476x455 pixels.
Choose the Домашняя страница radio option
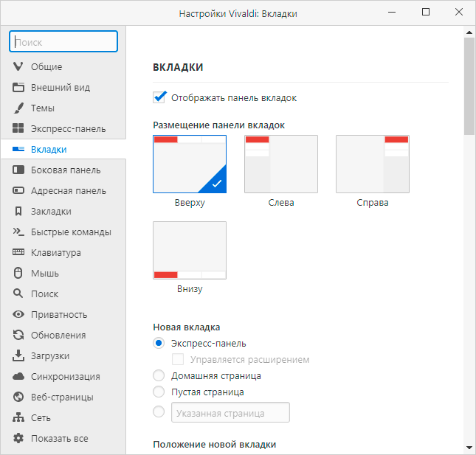coord(159,375)
